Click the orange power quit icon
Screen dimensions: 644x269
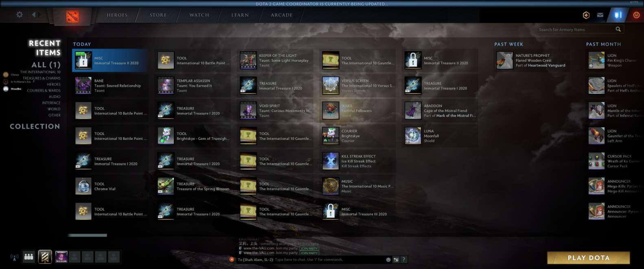coord(636,15)
